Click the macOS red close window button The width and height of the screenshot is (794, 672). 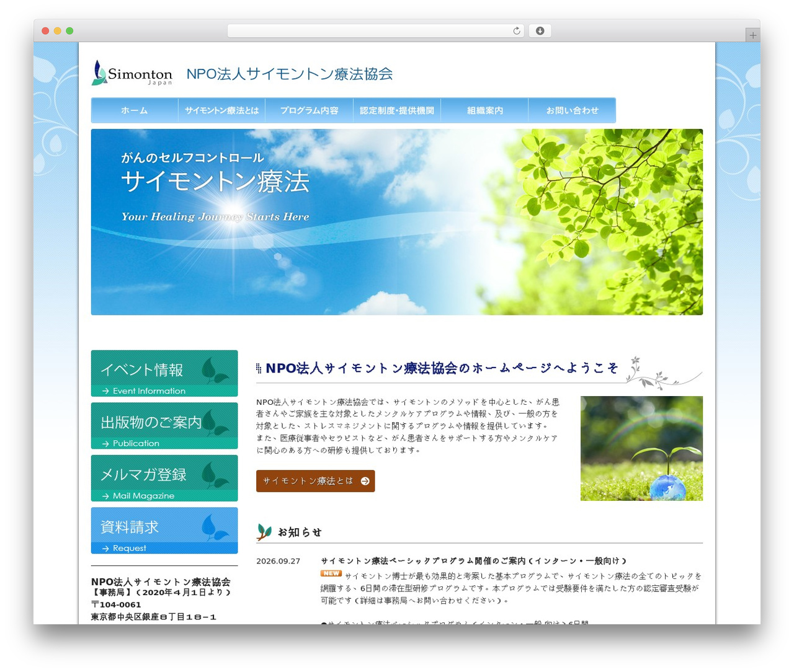(45, 31)
